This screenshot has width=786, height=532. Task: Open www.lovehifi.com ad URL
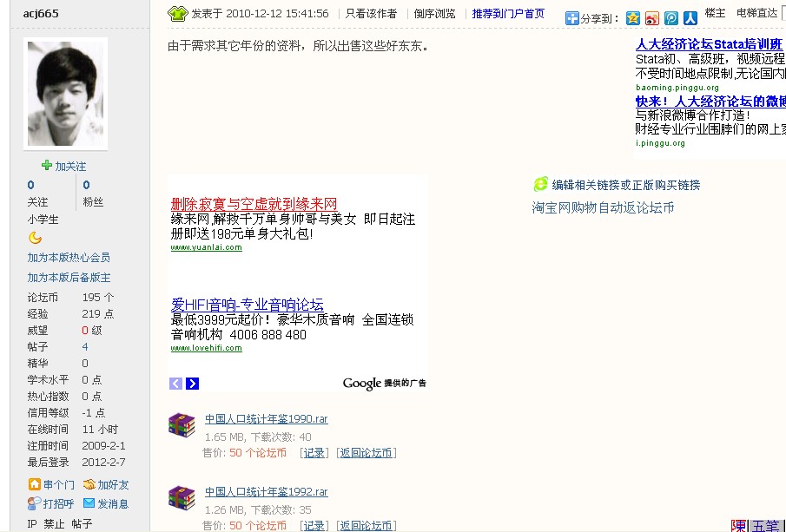tap(206, 348)
